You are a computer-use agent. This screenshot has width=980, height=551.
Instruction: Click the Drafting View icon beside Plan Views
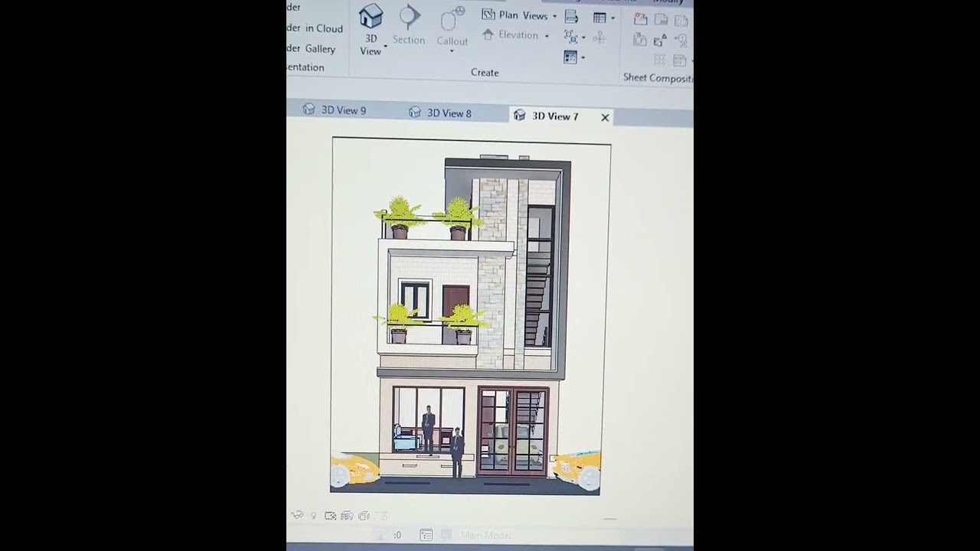tap(571, 17)
